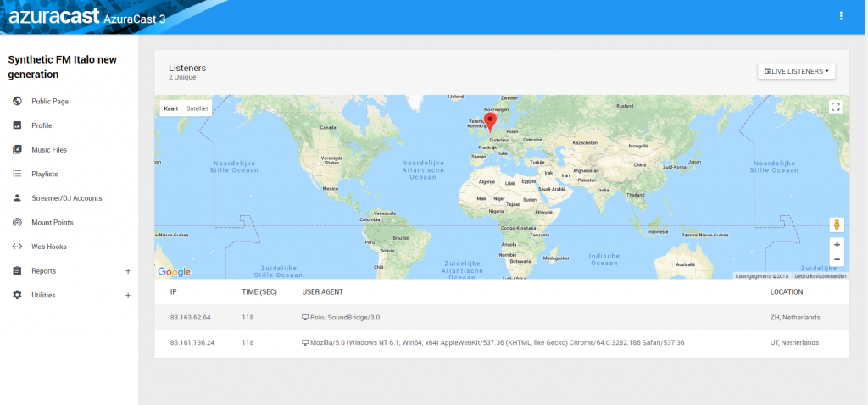
Task: Click the Street View pegman icon
Action: click(837, 225)
